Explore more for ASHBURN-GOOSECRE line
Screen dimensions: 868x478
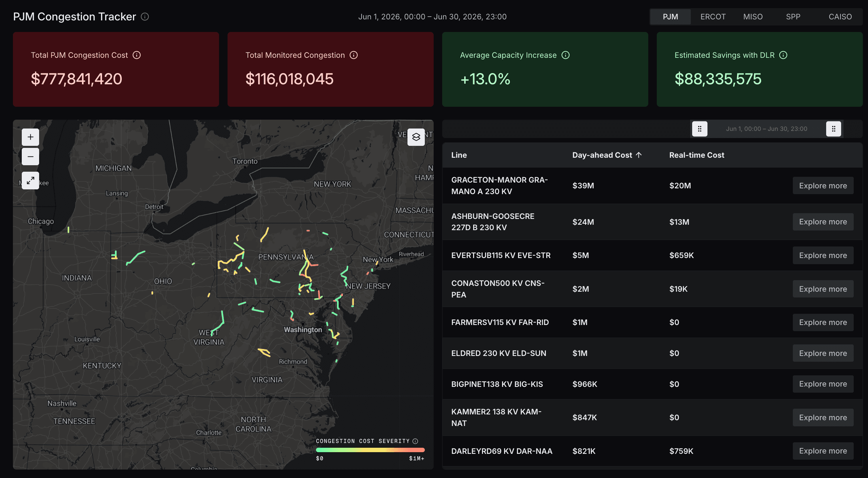[823, 222]
